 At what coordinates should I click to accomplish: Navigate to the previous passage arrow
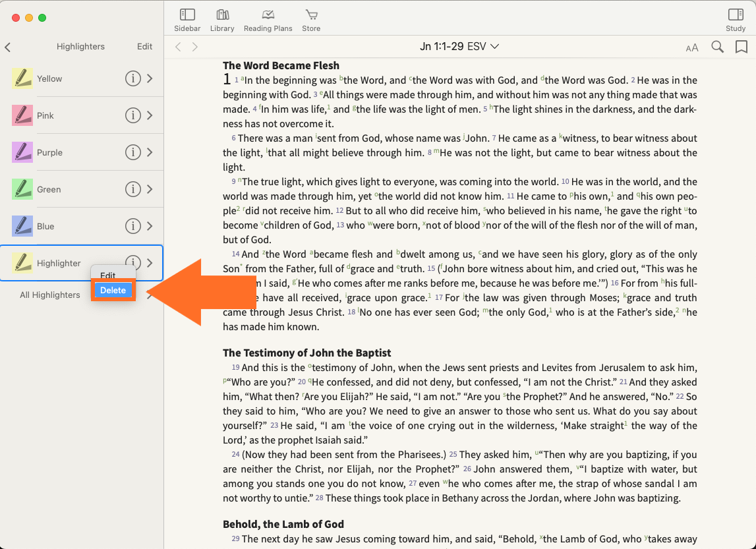(178, 47)
